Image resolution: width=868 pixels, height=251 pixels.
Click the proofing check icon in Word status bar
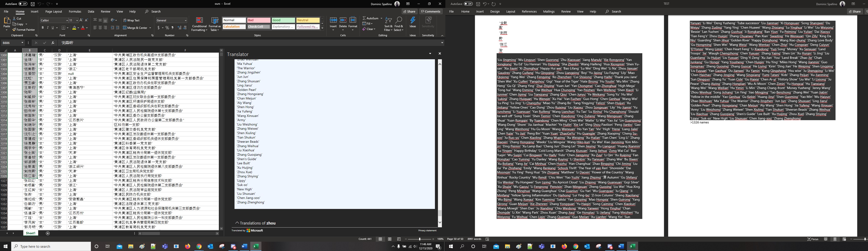(x=487, y=239)
